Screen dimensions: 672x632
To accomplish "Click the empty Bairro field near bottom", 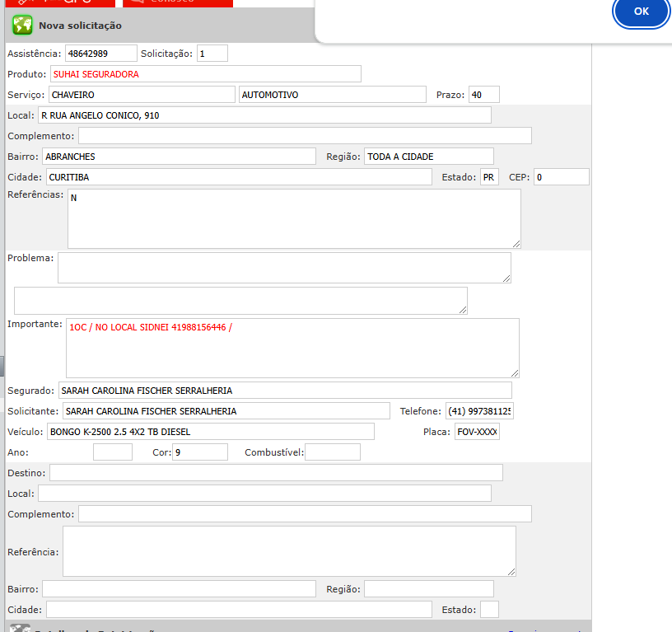I will coord(180,588).
